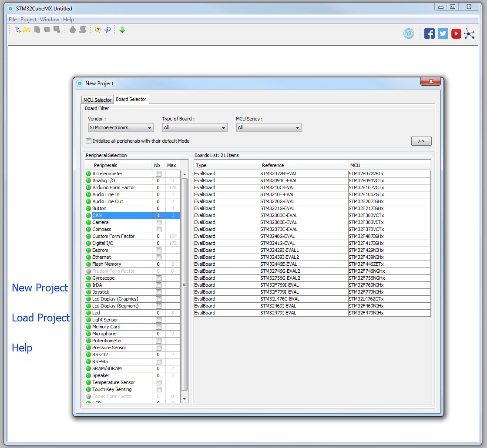Close the New Project dialog
Viewport: 487px width, 448px height.
(430, 81)
